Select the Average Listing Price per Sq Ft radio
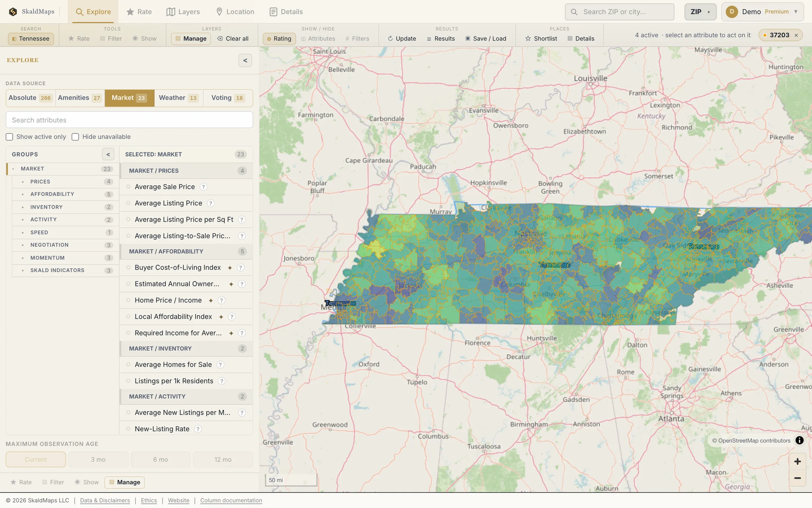812x508 pixels. pos(128,219)
